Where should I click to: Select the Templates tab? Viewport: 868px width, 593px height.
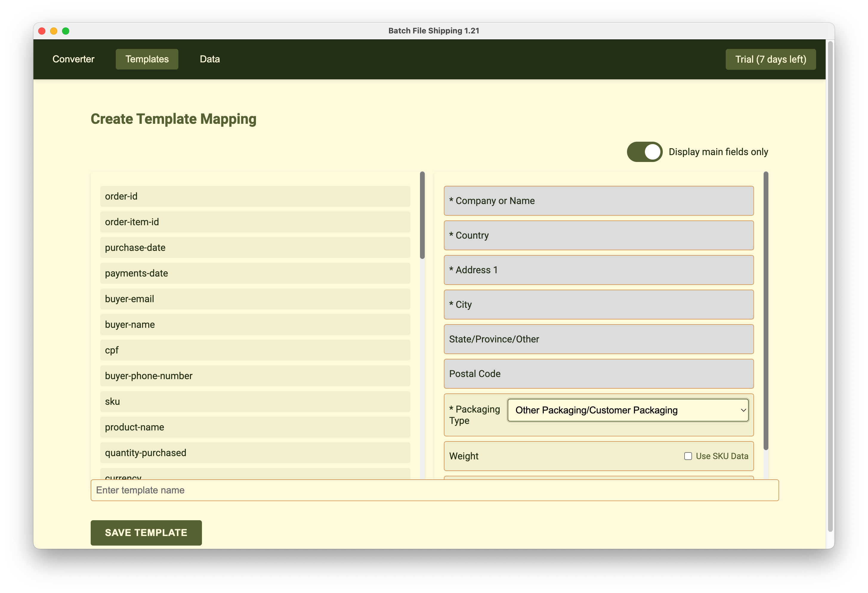(x=147, y=59)
